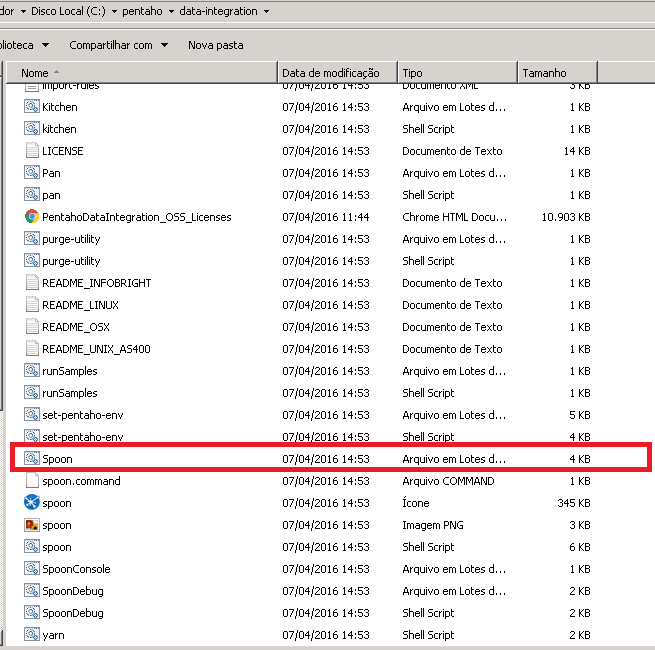
Task: Click the README_UNIX_AS400 file name
Action: (x=96, y=349)
